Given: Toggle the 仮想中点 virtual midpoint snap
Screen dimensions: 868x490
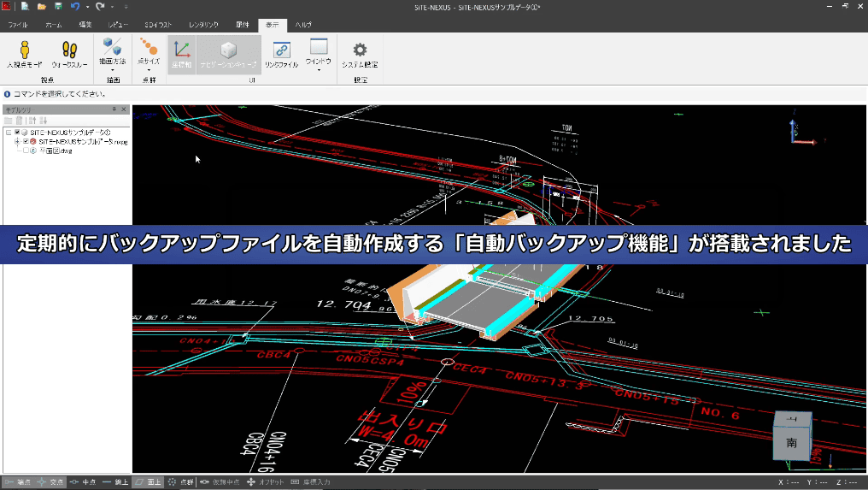Looking at the screenshot, I should tap(220, 482).
